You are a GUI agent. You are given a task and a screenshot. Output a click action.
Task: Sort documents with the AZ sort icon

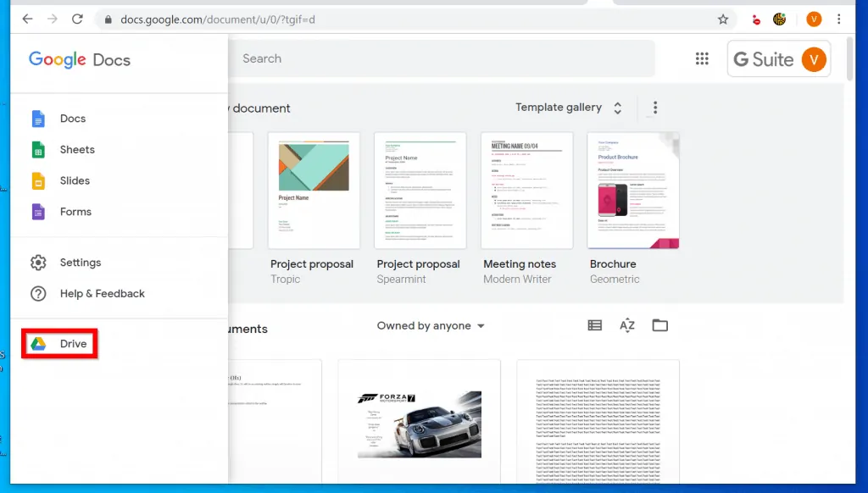(x=627, y=324)
